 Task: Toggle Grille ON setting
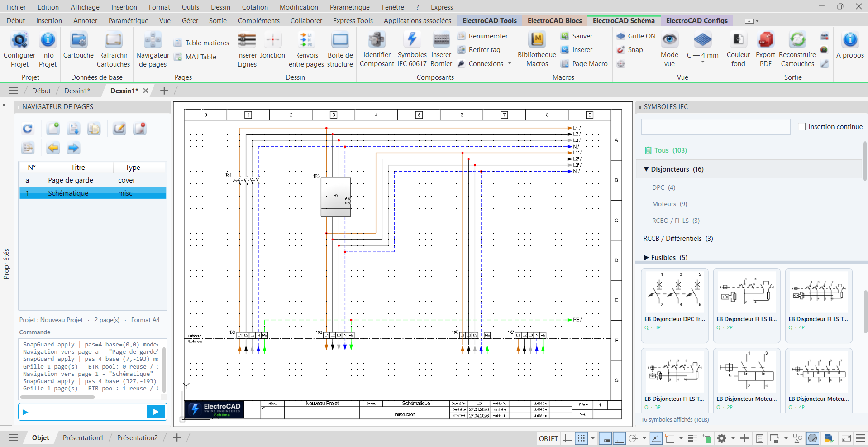click(x=636, y=36)
